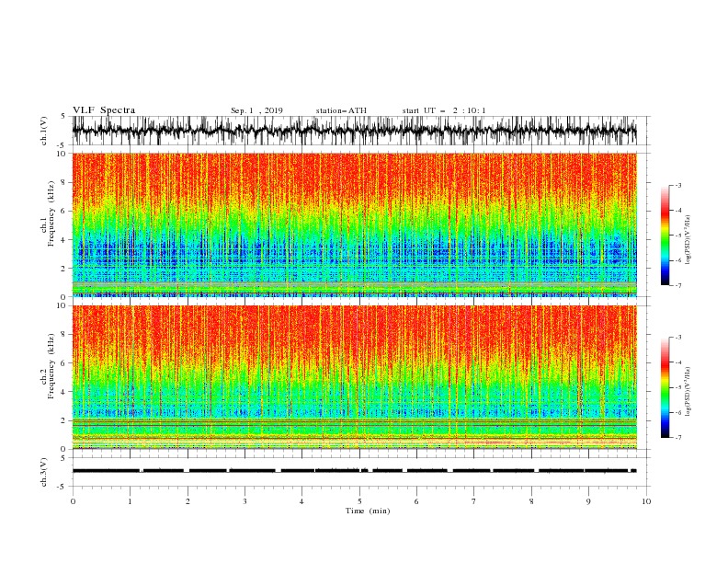Click the ch.1 "Frequency (kHz)" axis label
The height and width of the screenshot is (563, 728).
point(51,214)
